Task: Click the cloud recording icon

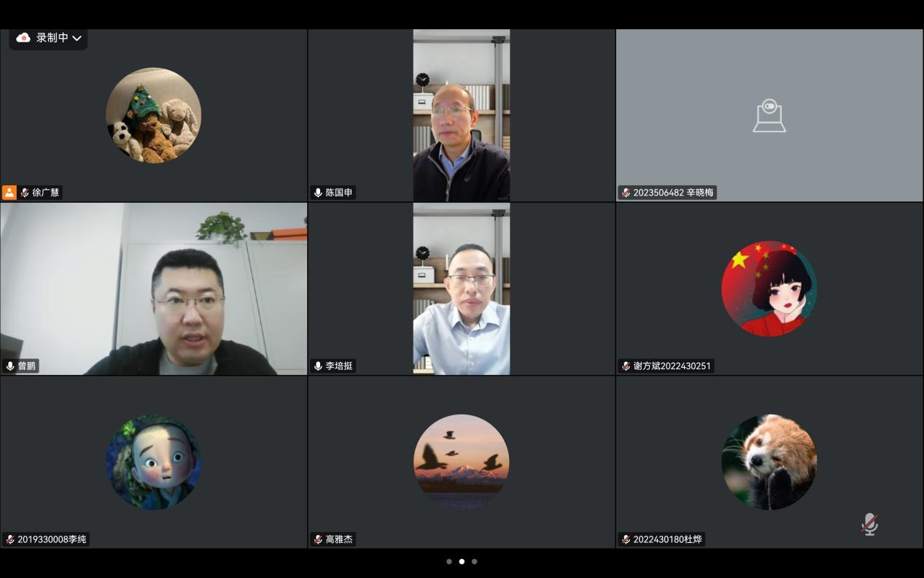Action: pos(23,38)
